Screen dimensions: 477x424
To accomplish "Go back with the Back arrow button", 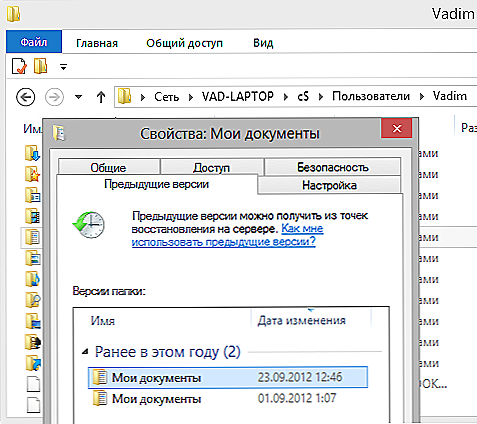I will click(x=26, y=97).
